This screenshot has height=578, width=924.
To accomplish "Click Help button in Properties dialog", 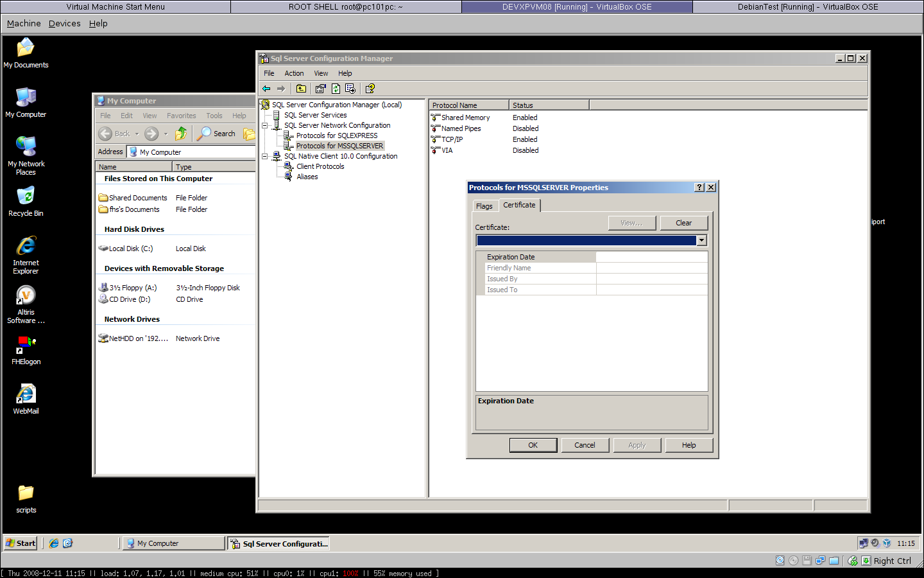I will tap(689, 445).
